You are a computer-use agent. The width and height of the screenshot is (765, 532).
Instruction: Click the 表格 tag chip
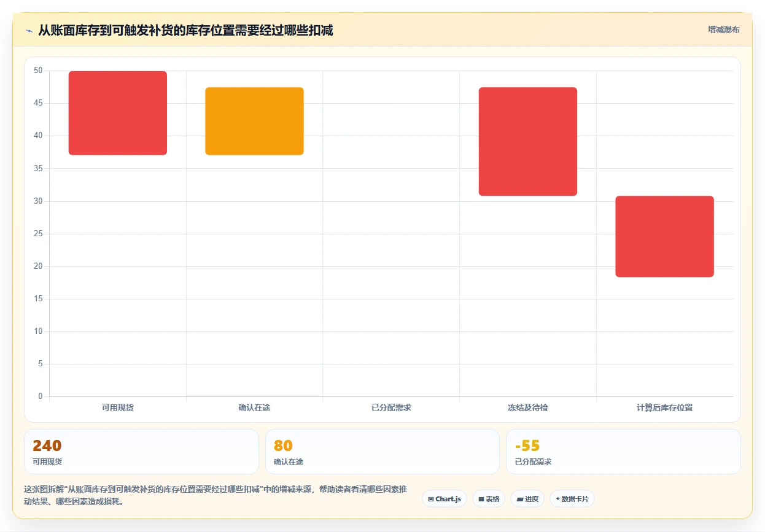(489, 499)
